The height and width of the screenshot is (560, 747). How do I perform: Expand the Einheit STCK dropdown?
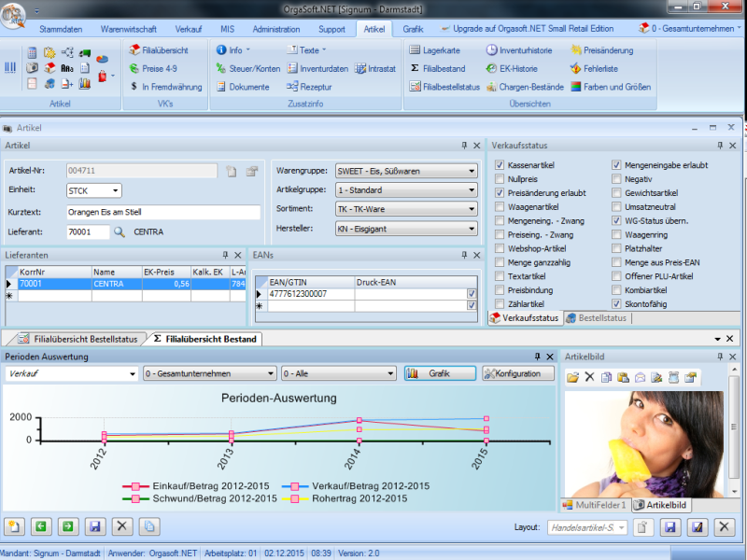pos(115,190)
